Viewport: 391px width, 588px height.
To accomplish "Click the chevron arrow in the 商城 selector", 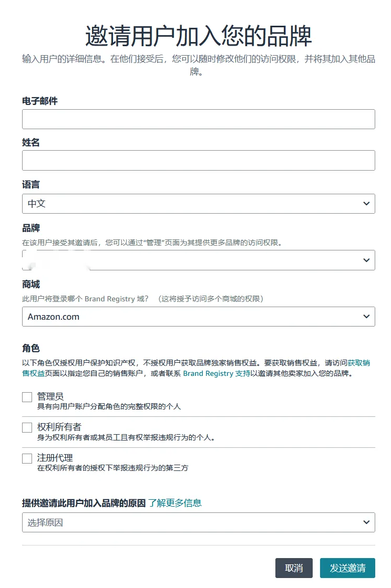I will point(366,317).
